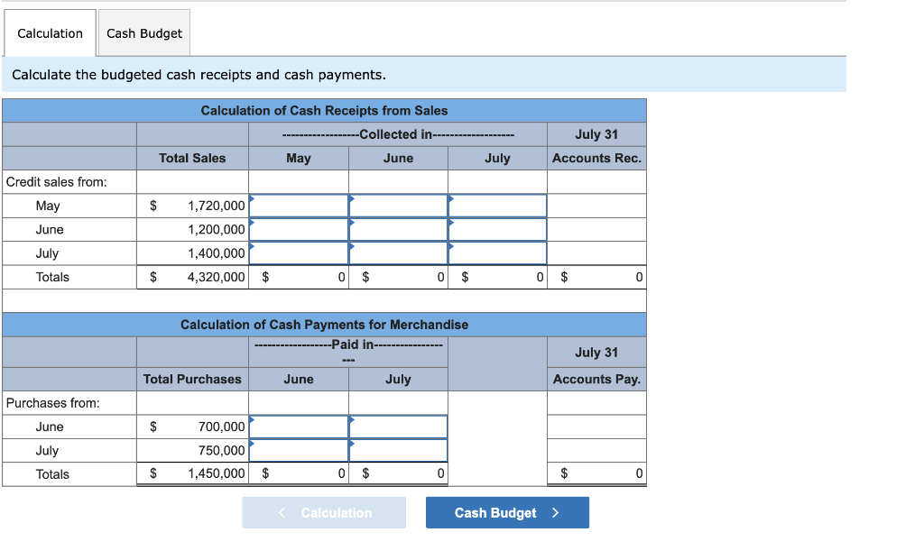This screenshot has width=924, height=560.
Task: Click the Total Sales column header
Action: point(193,158)
